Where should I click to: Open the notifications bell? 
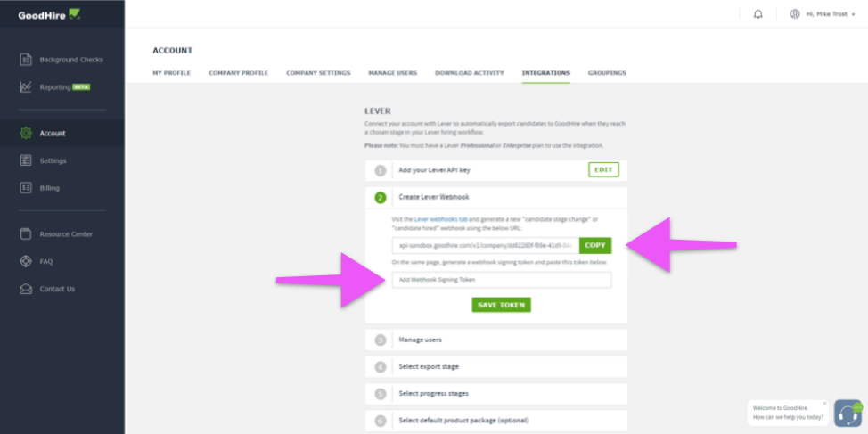[757, 14]
